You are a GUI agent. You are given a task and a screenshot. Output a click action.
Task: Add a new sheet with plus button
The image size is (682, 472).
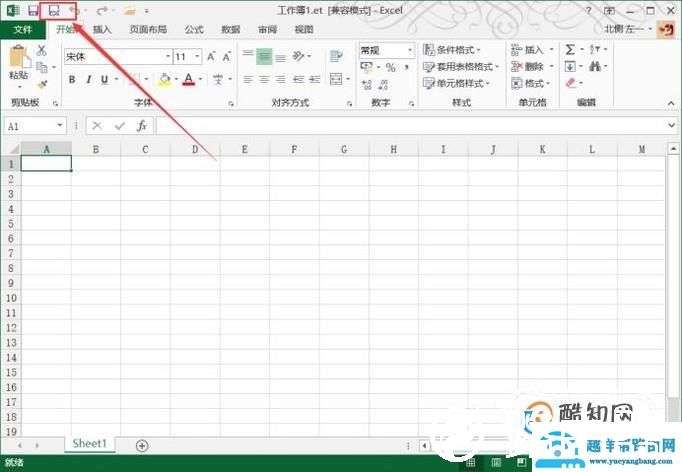[142, 445]
